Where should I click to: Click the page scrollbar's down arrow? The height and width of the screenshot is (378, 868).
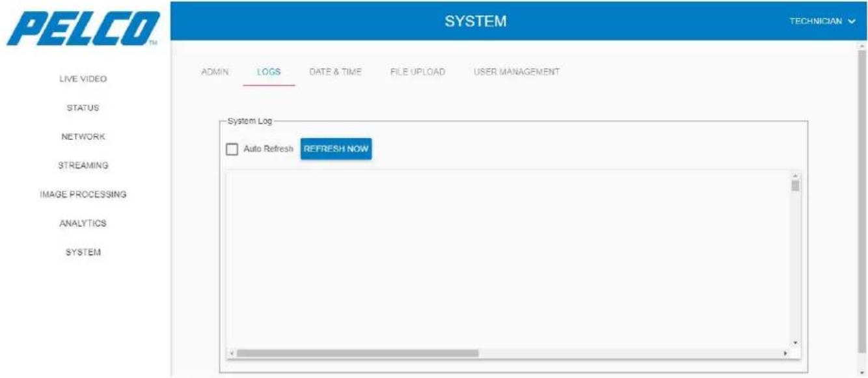[863, 372]
